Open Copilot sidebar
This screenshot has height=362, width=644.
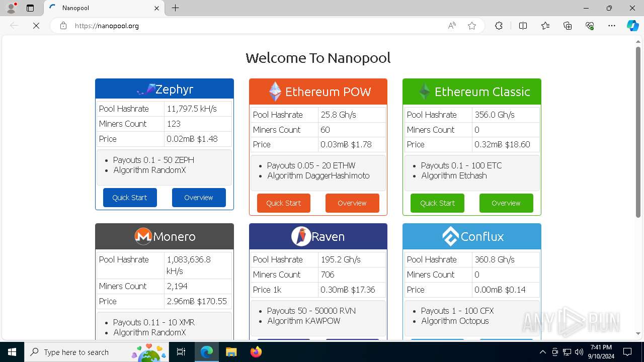632,26
